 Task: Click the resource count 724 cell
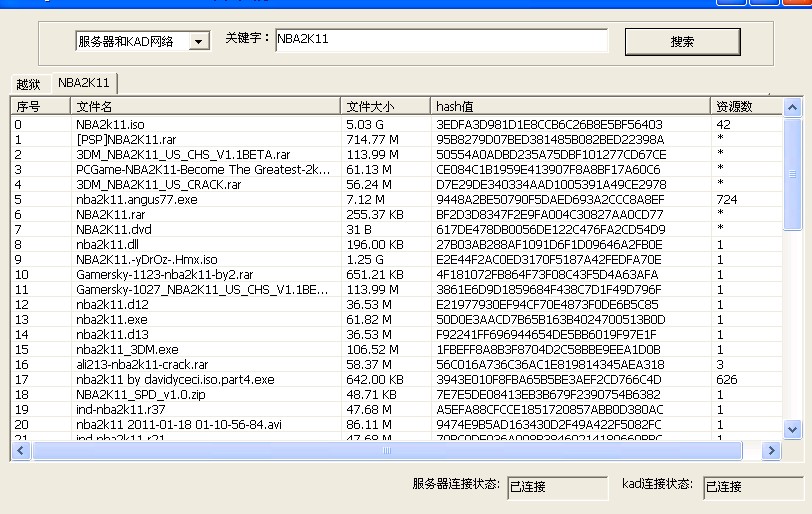tap(727, 199)
